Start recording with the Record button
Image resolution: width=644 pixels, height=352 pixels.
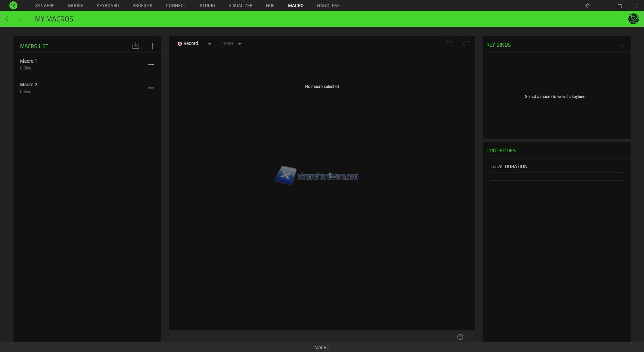[188, 44]
